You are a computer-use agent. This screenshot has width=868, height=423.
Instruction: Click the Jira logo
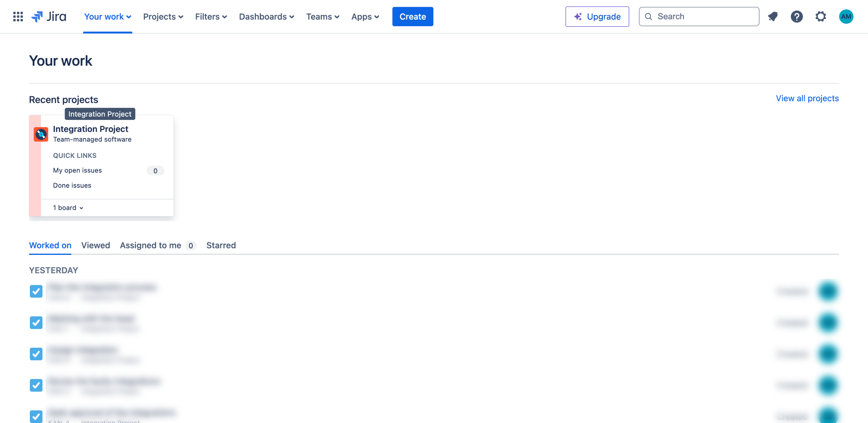(x=49, y=16)
